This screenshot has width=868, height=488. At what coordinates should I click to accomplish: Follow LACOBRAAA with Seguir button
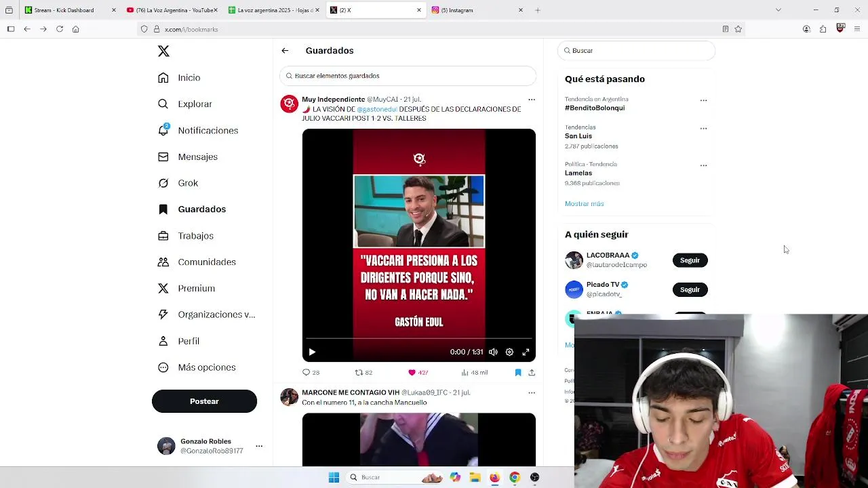(x=690, y=260)
